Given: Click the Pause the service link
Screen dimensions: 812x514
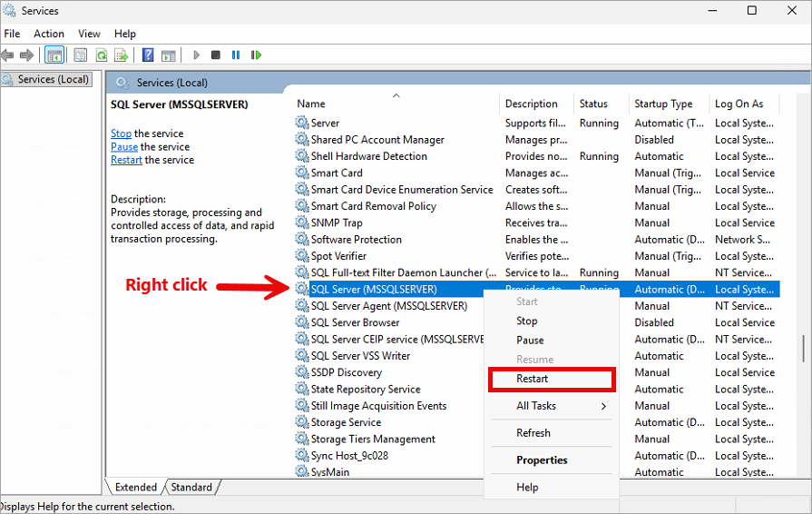Looking at the screenshot, I should pyautogui.click(x=124, y=147).
